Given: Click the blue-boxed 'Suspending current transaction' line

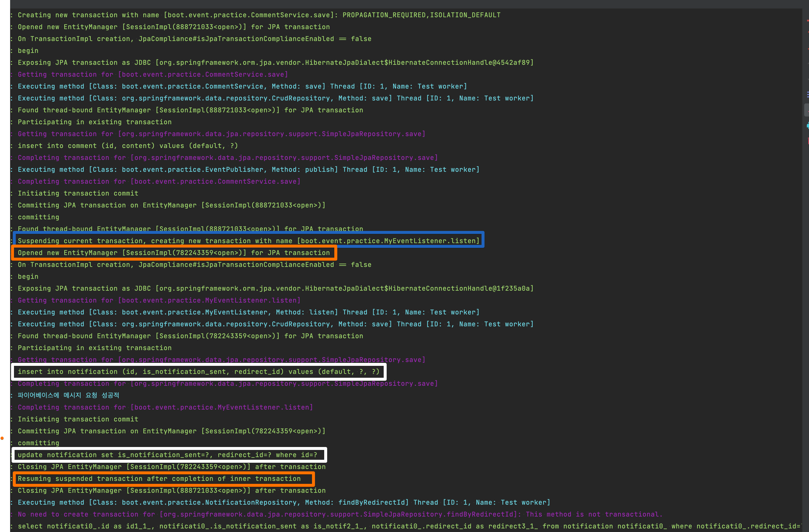Looking at the screenshot, I should coord(248,241).
